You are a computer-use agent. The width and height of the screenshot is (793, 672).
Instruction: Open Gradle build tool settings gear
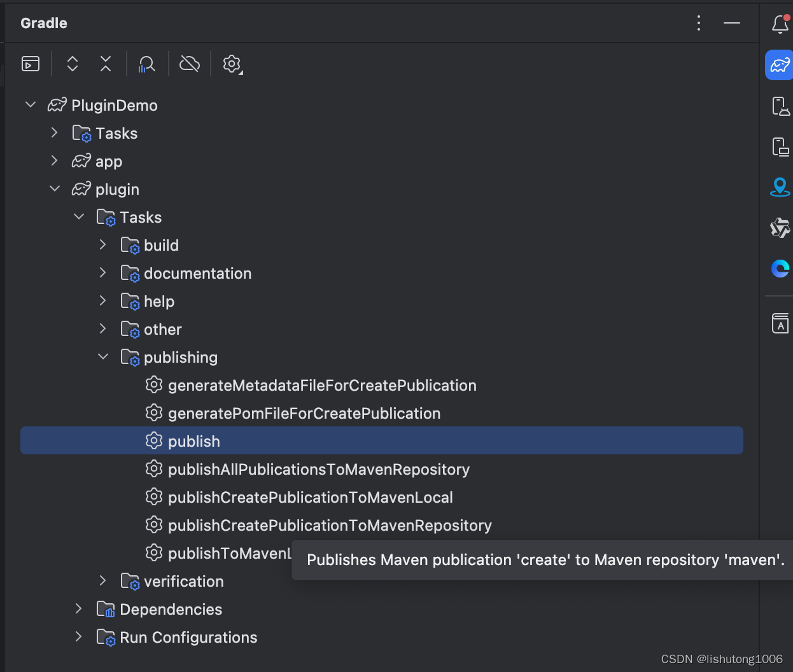tap(232, 64)
